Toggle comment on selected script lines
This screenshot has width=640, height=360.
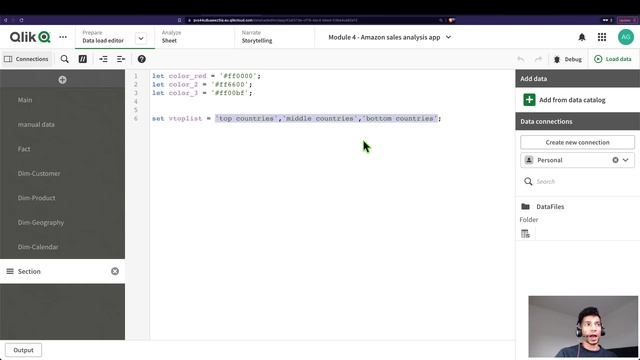(83, 59)
